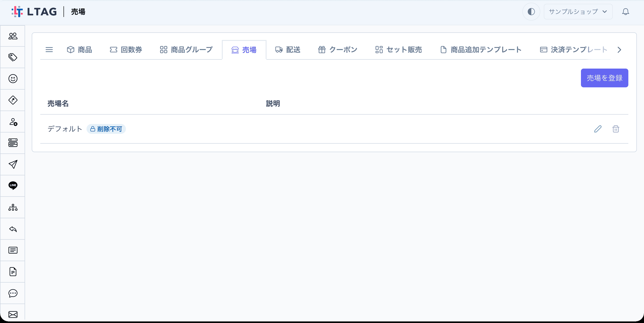This screenshot has width=644, height=323.
Task: Switch to the 配送 tab
Action: [x=288, y=50]
